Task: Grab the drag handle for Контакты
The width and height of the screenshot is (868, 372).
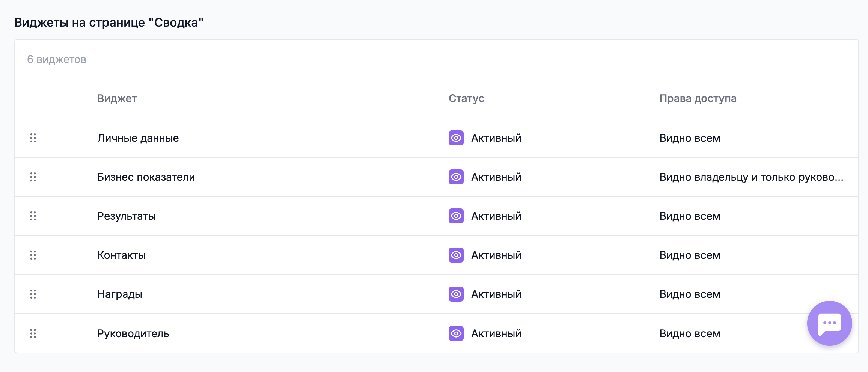Action: coord(33,255)
